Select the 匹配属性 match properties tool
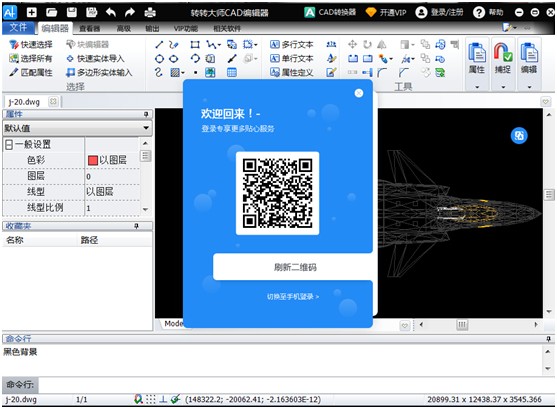The height and width of the screenshot is (409, 557). 31,72
